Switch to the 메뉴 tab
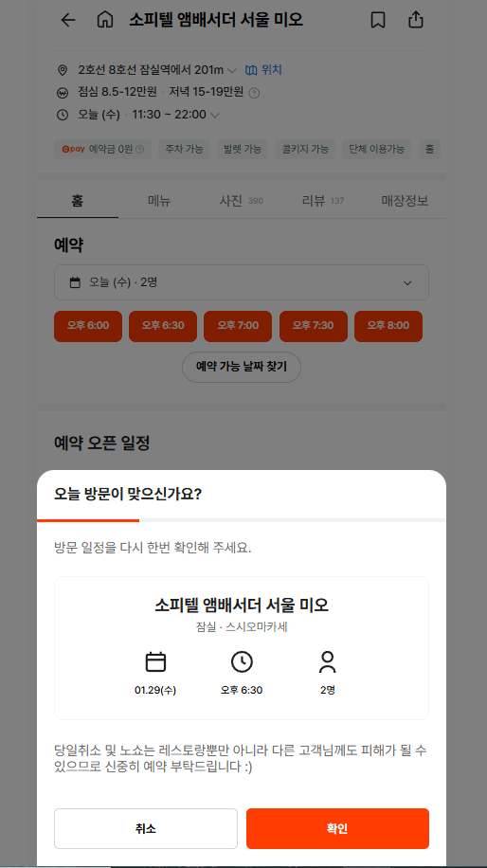Screen dimensions: 487x868 click(159, 200)
